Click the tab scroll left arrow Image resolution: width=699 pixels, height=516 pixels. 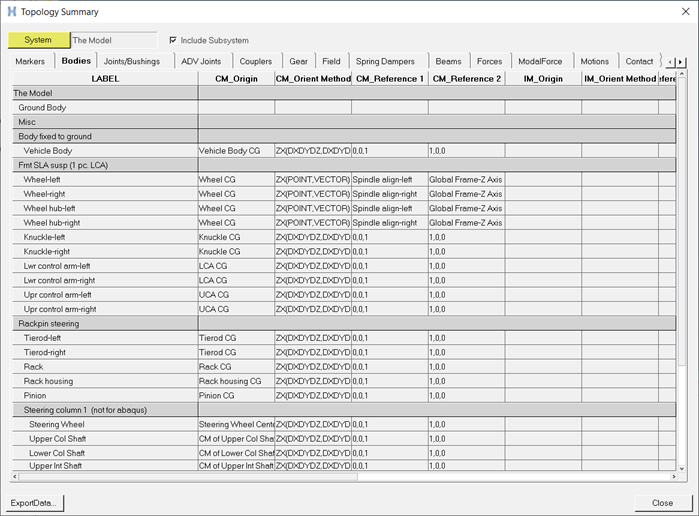click(670, 62)
